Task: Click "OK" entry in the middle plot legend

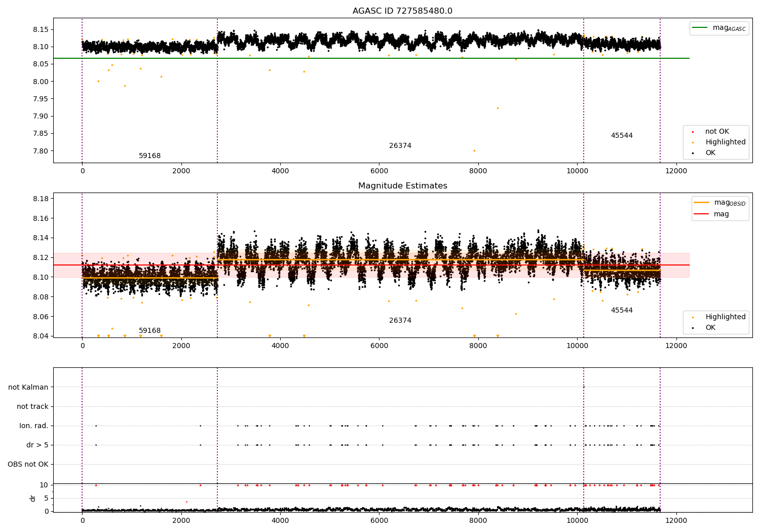Action: [x=710, y=328]
